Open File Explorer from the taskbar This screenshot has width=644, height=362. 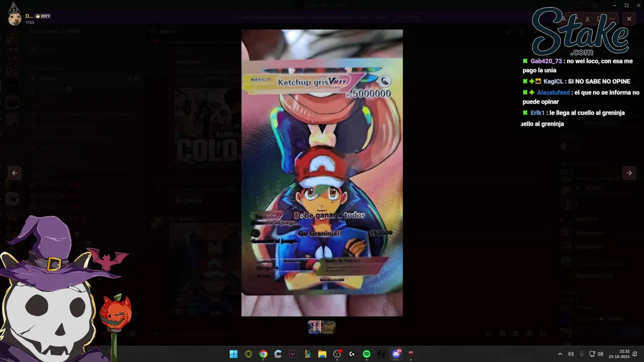click(322, 354)
